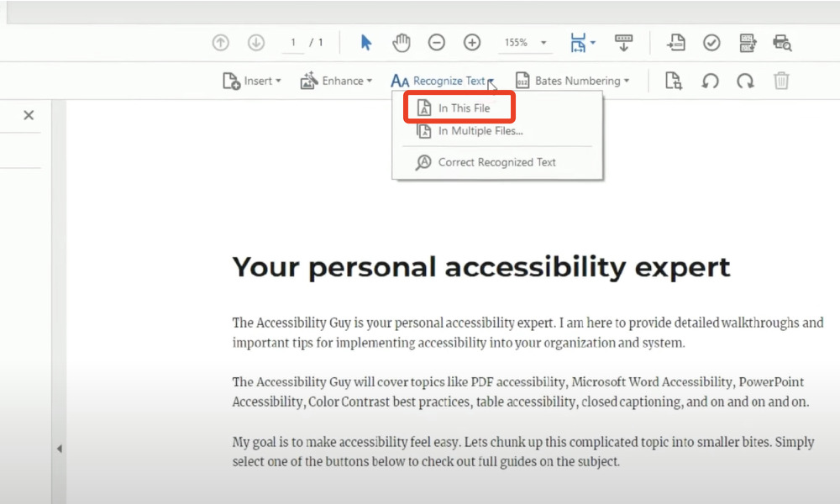This screenshot has width=840, height=504.
Task: Click the next page down arrow
Action: tap(255, 42)
